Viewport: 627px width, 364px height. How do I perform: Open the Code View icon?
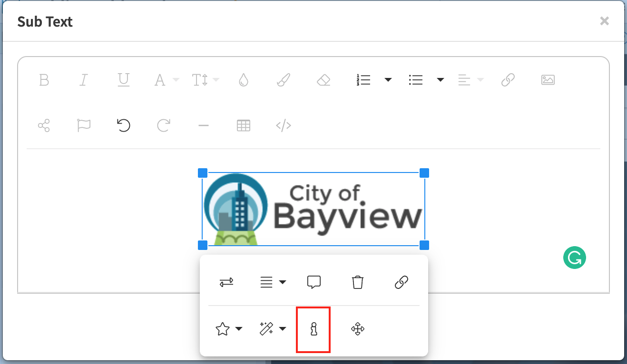pos(284,125)
